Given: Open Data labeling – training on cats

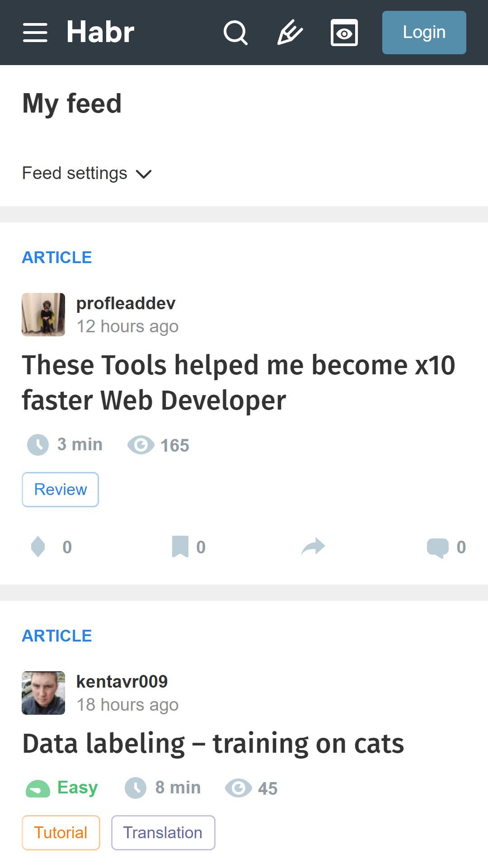Looking at the screenshot, I should (x=213, y=744).
